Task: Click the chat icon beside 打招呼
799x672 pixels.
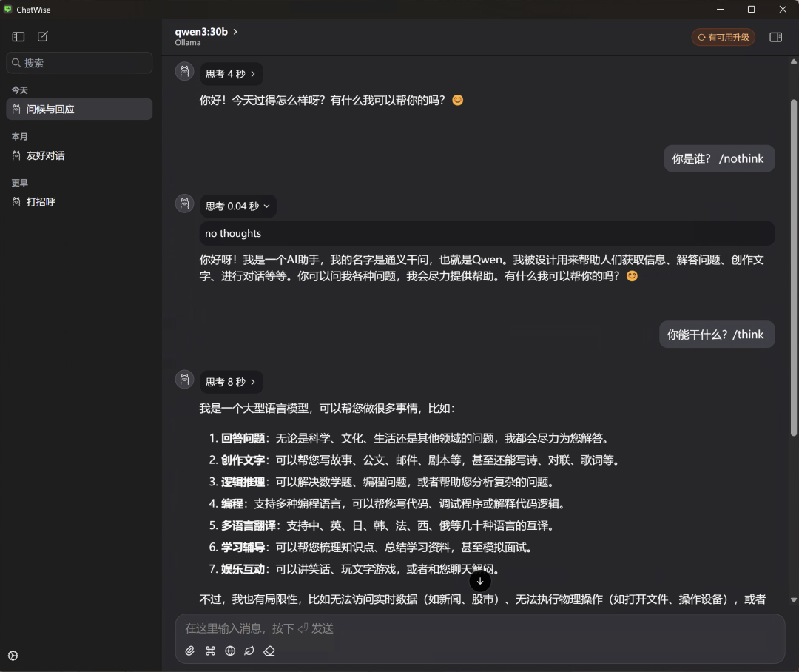Action: [16, 202]
